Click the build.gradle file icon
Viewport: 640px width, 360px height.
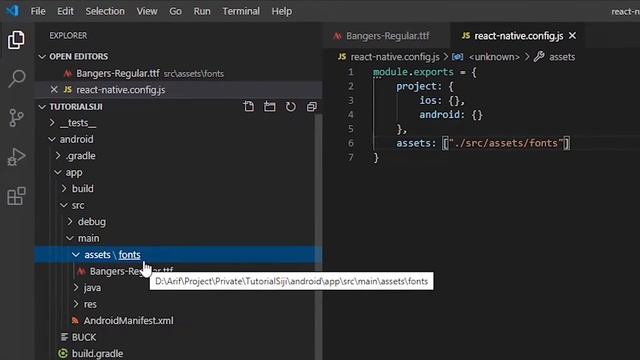[x=63, y=353]
